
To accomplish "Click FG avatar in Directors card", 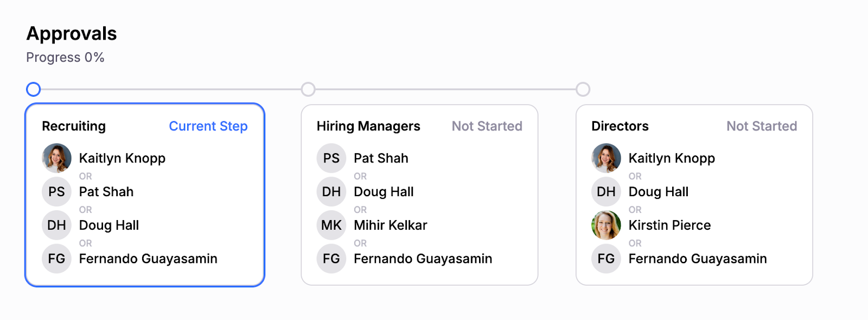I will [x=606, y=259].
